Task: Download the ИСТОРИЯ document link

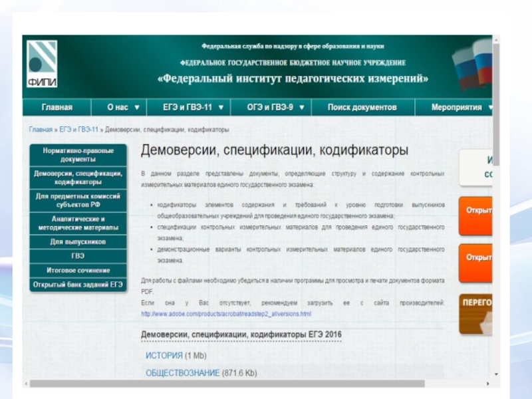Action: pos(164,356)
